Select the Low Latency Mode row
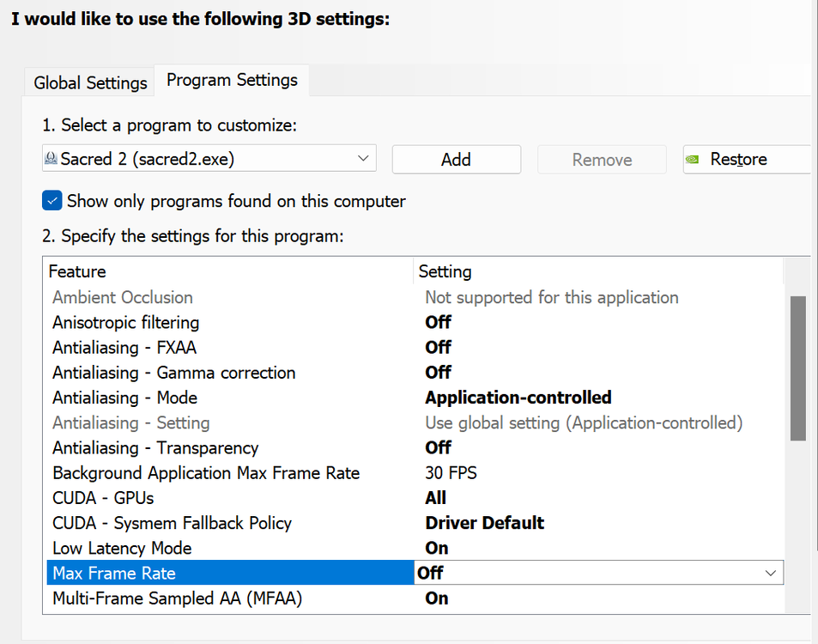Viewport: 818px width, 644px height. (x=415, y=548)
